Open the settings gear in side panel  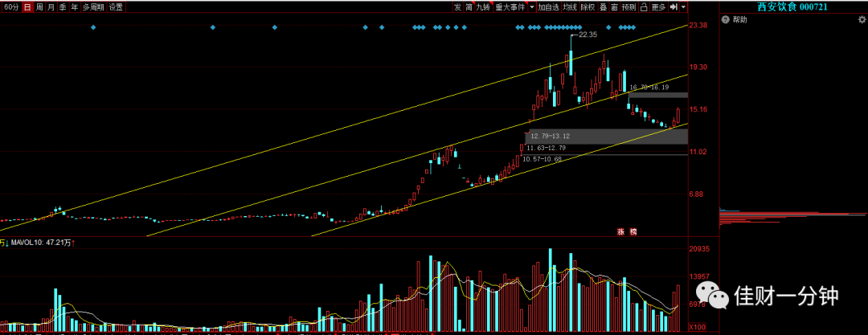pyautogui.click(x=862, y=19)
